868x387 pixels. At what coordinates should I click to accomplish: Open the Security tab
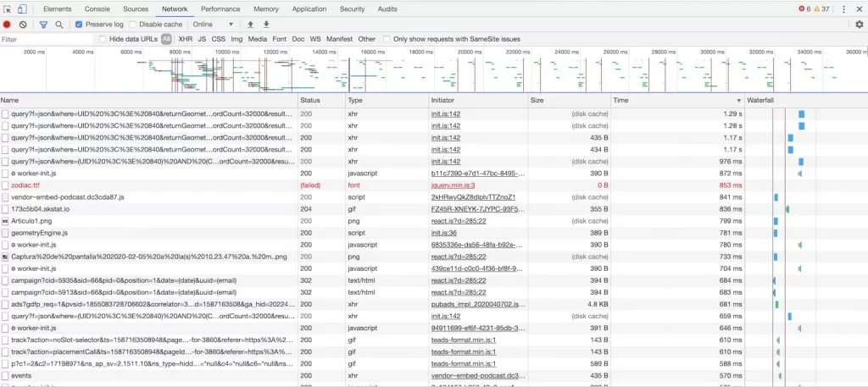352,8
